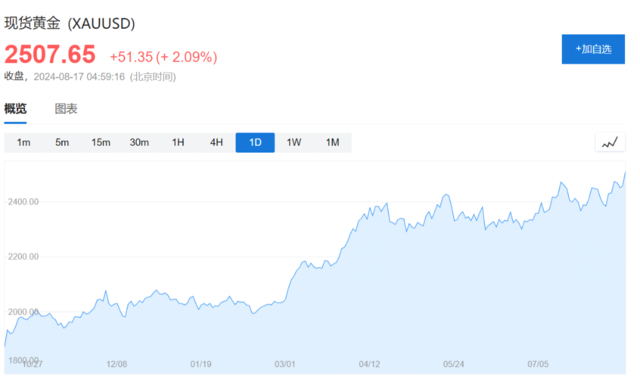Open the line chart style icon

[610, 142]
